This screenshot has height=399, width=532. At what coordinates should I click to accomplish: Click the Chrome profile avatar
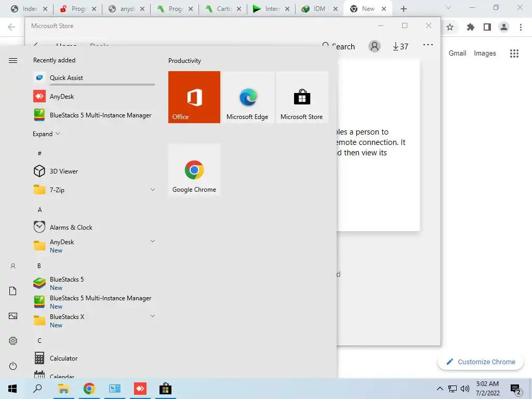[x=504, y=27]
